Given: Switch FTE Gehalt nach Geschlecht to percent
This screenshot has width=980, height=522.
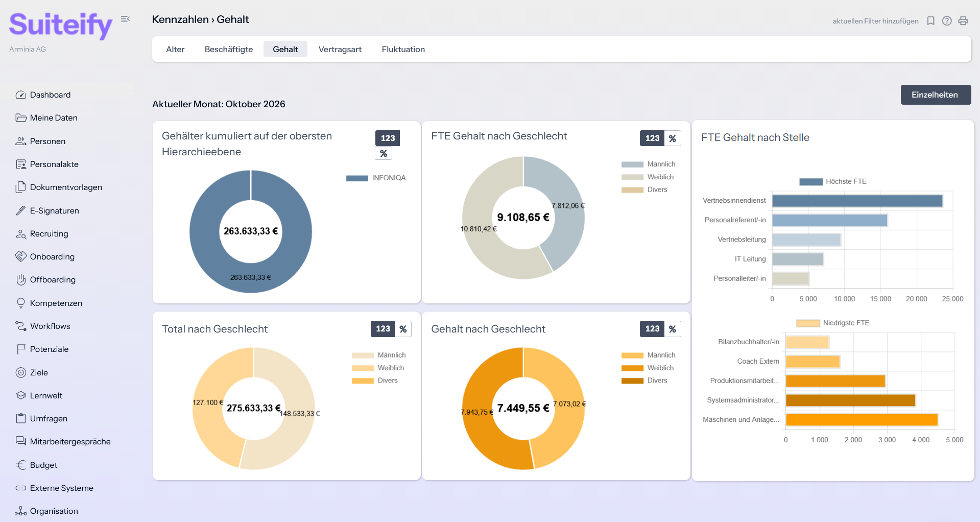Looking at the screenshot, I should click(x=673, y=138).
